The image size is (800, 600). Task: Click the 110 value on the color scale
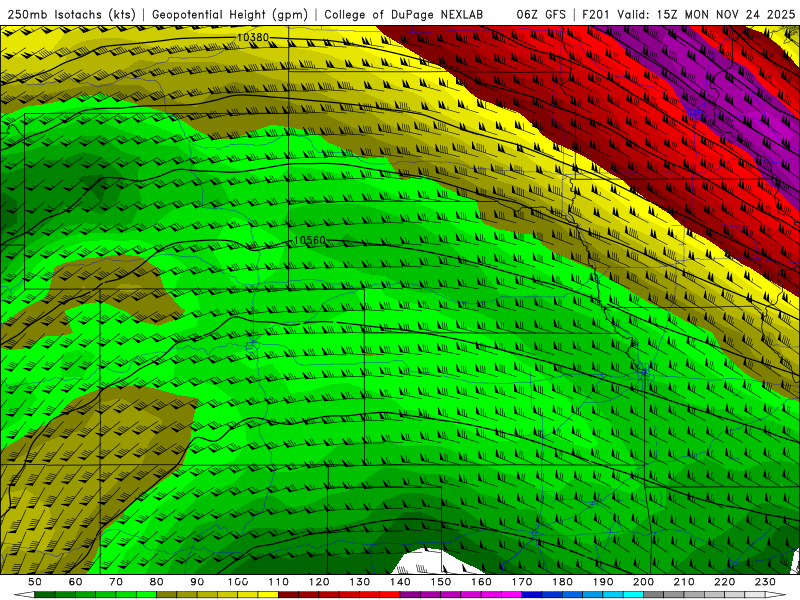tap(278, 582)
